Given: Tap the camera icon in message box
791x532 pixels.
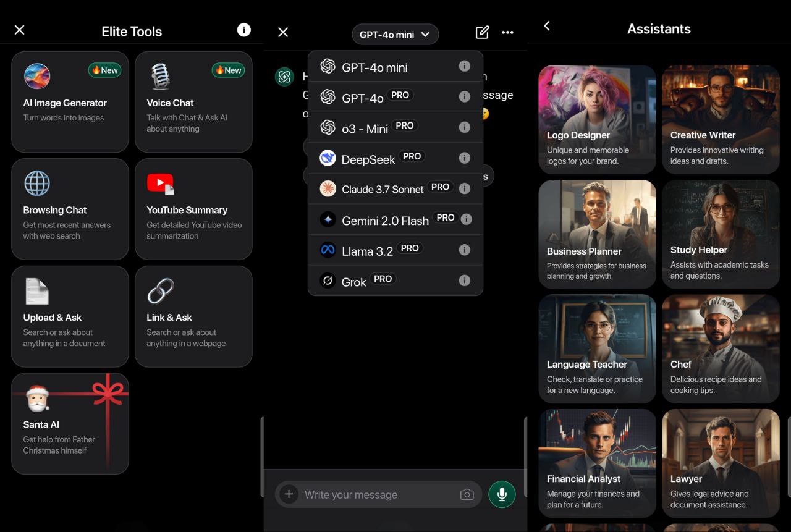Looking at the screenshot, I should tap(467, 494).
